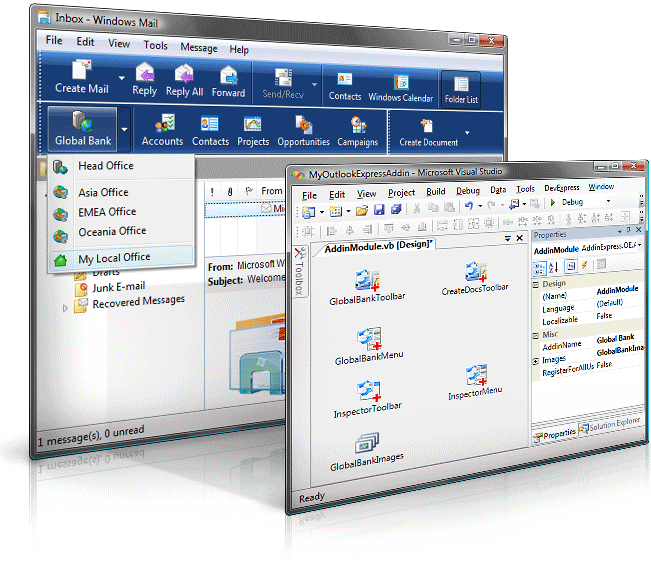Open the Tools menu in Windows Mail
651x571 pixels.
click(x=155, y=45)
